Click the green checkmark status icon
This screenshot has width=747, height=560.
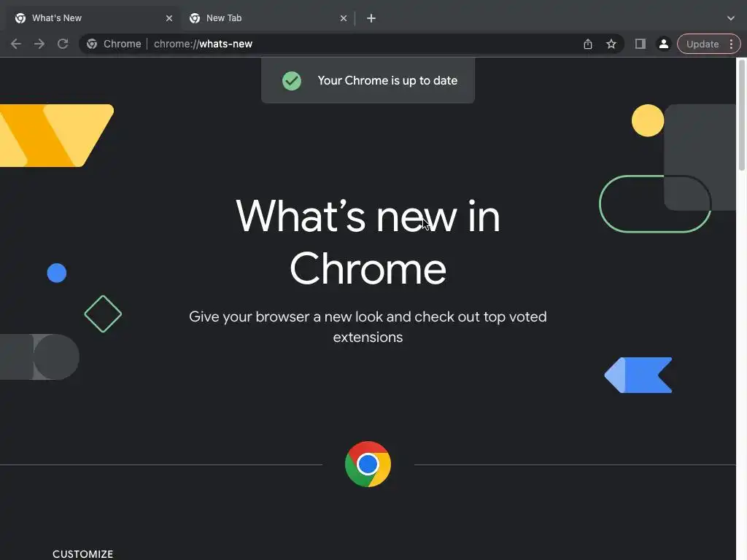(292, 80)
